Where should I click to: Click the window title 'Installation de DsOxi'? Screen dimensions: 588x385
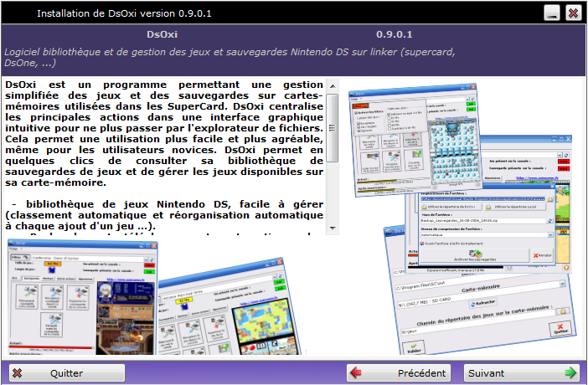(124, 13)
